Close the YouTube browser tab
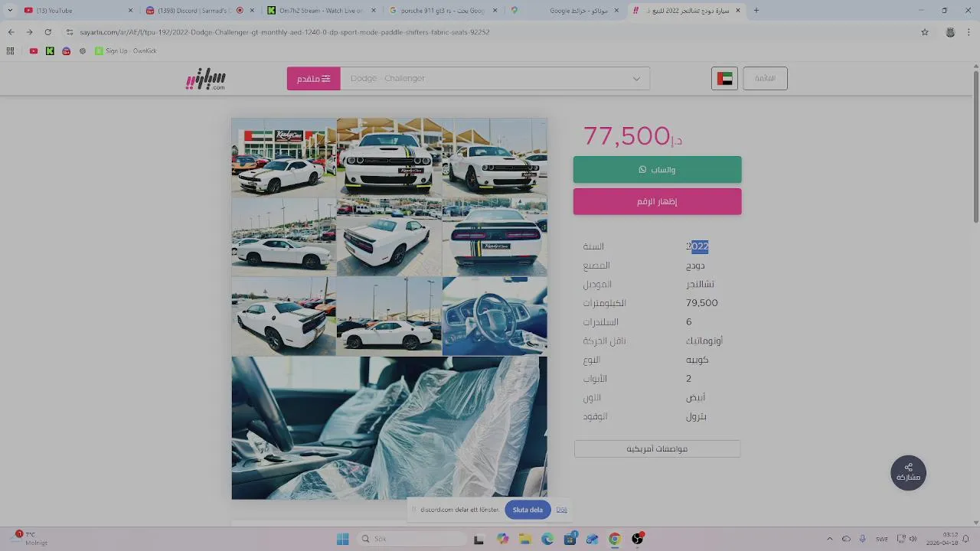Screen dimensions: 980x551 click(x=130, y=11)
